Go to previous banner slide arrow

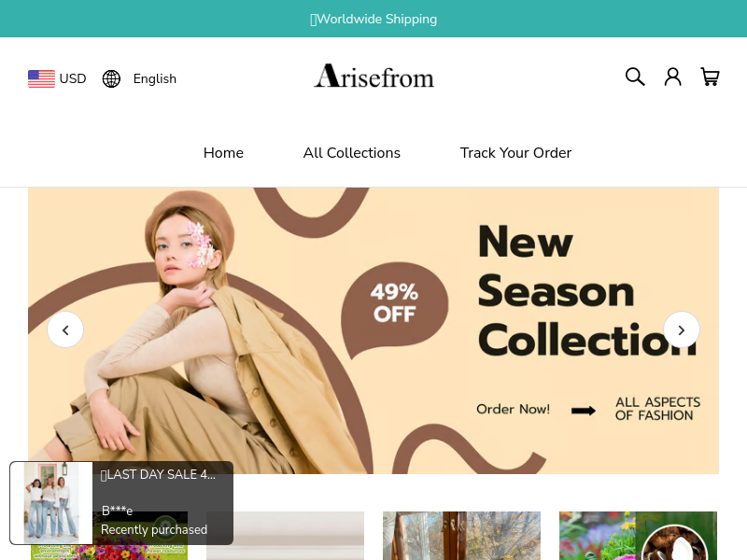65,329
